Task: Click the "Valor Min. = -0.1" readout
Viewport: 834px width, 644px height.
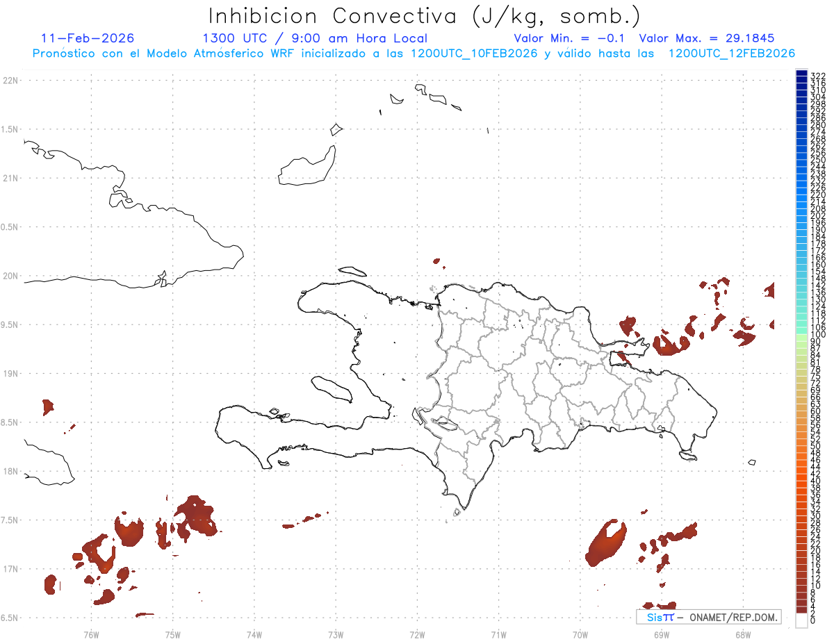Action: (571, 38)
